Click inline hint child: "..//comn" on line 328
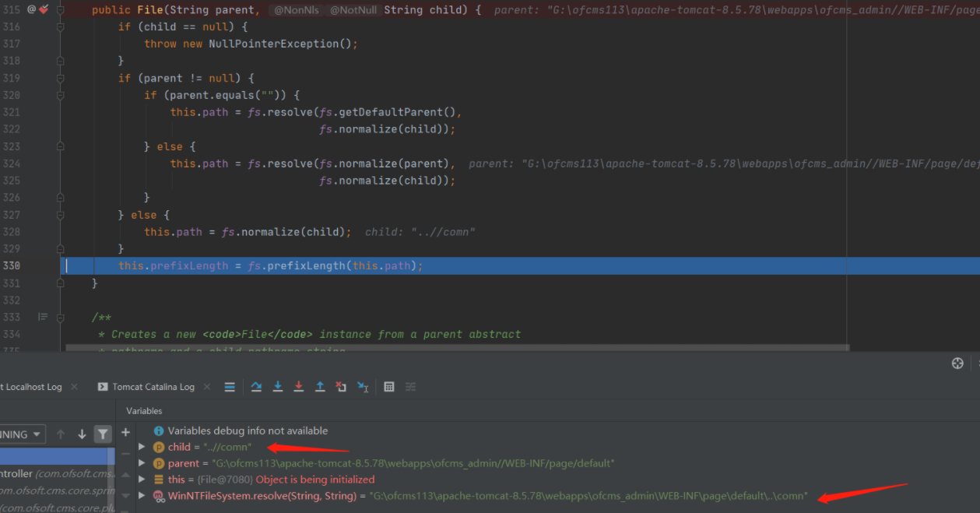Screen dimensions: 980x513 420,232
